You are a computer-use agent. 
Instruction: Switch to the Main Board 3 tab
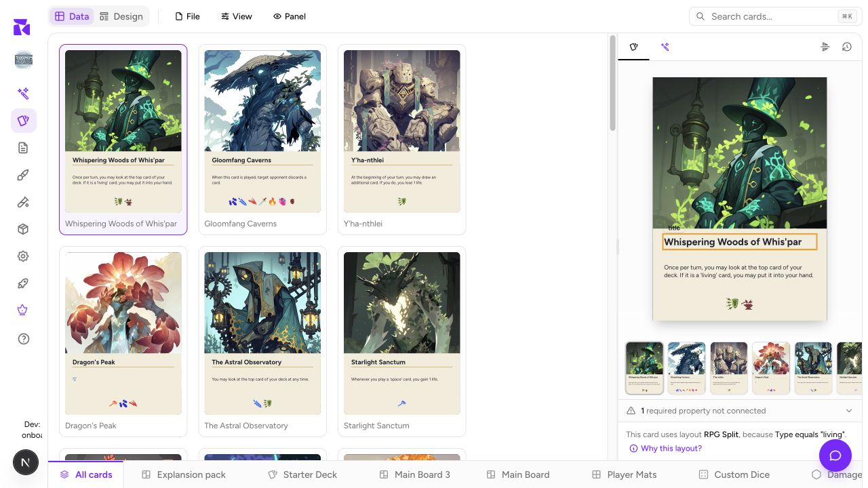point(415,474)
